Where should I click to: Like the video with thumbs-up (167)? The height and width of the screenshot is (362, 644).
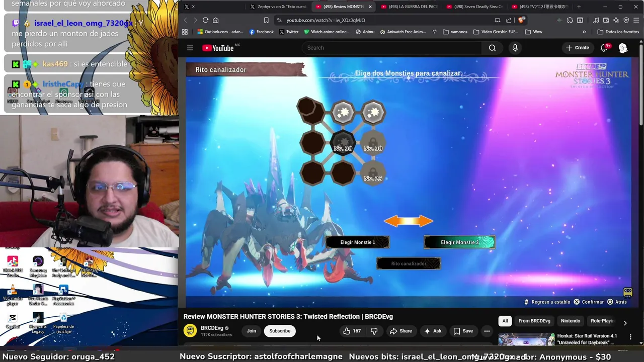pos(352,331)
